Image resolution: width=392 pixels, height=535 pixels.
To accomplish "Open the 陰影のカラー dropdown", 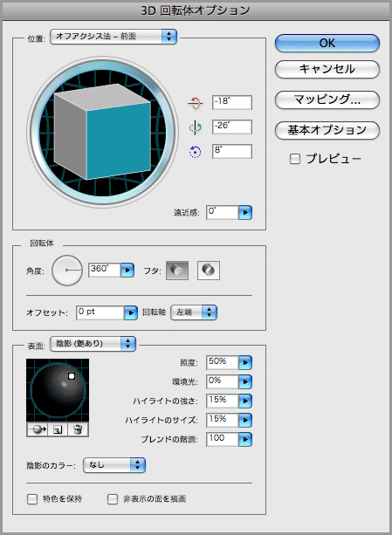I will click(x=114, y=465).
